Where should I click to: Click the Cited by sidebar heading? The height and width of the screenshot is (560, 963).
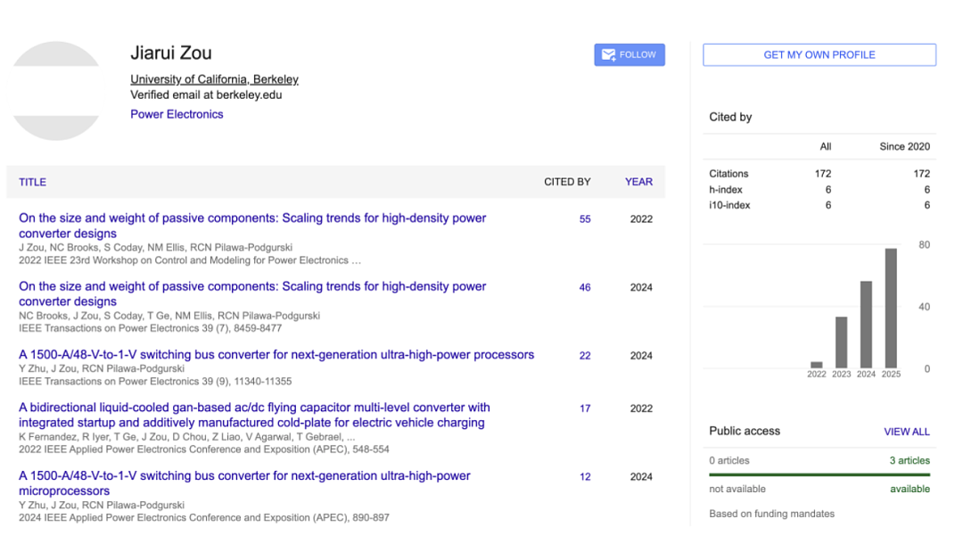[730, 118]
